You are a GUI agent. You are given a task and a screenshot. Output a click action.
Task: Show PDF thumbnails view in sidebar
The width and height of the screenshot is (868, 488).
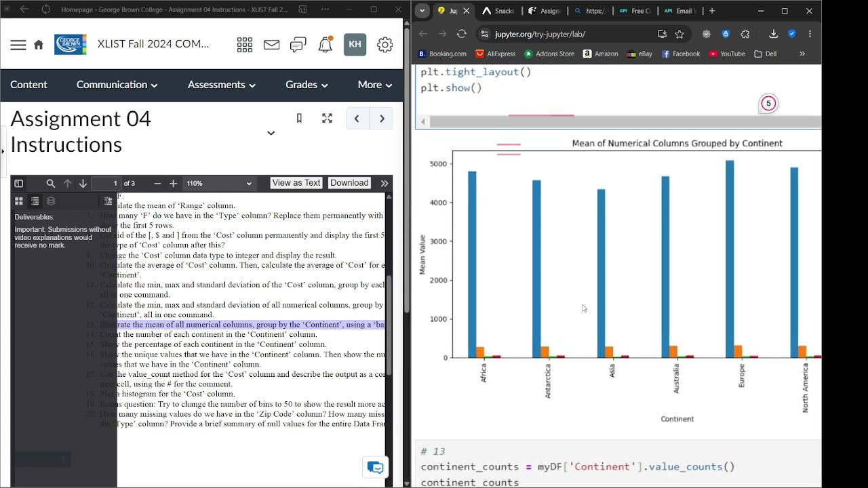[19, 201]
